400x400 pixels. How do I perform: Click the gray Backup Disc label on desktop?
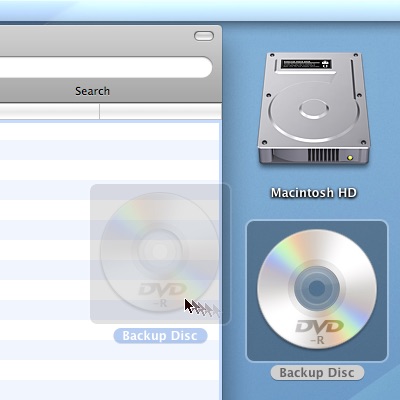tap(317, 372)
